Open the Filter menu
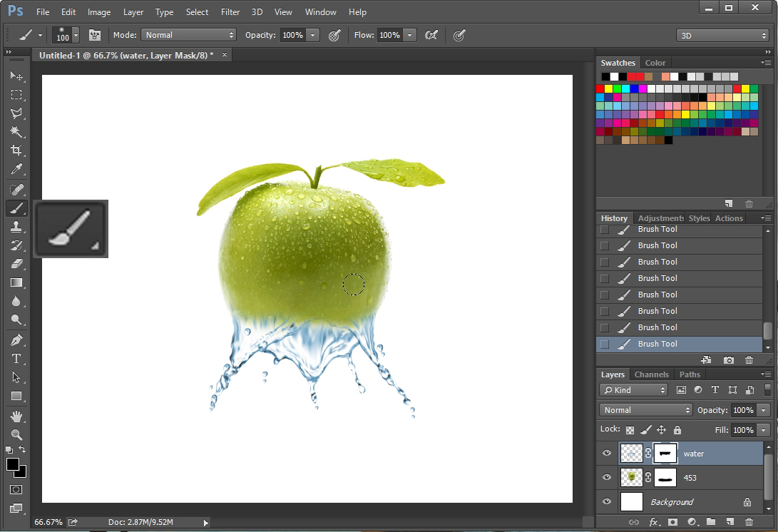The width and height of the screenshot is (778, 532). tap(230, 12)
